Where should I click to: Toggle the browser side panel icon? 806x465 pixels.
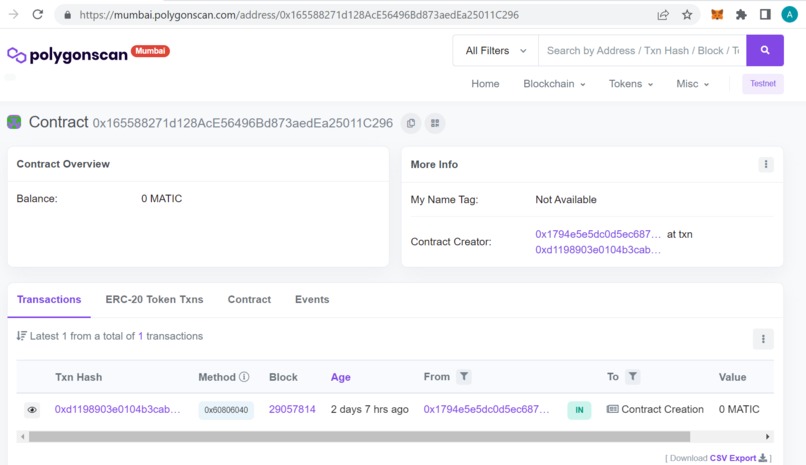coord(765,14)
